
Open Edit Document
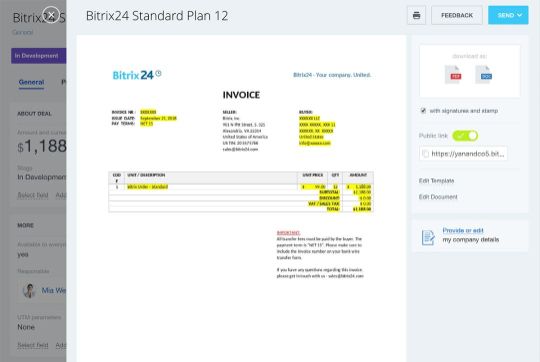438,197
